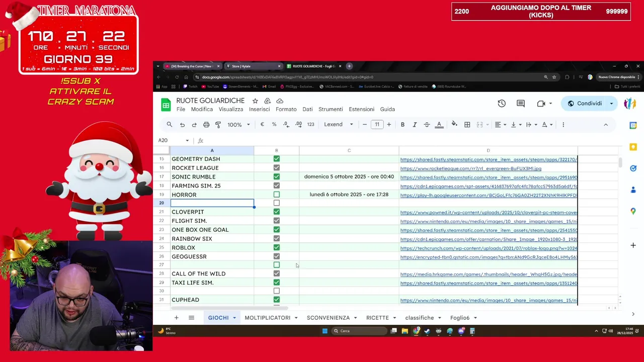Open the Estensioni menu

361,109
